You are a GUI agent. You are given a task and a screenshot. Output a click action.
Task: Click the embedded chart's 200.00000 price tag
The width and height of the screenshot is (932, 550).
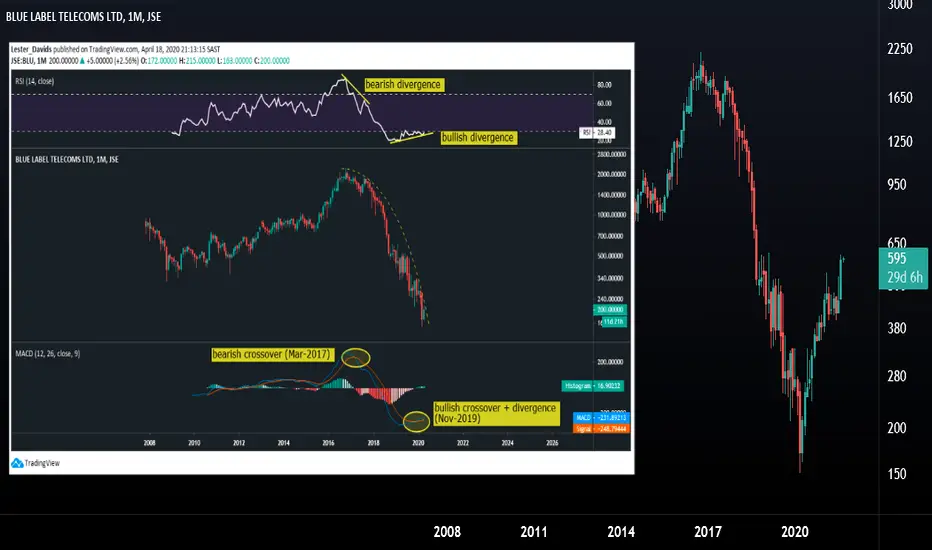pos(610,309)
